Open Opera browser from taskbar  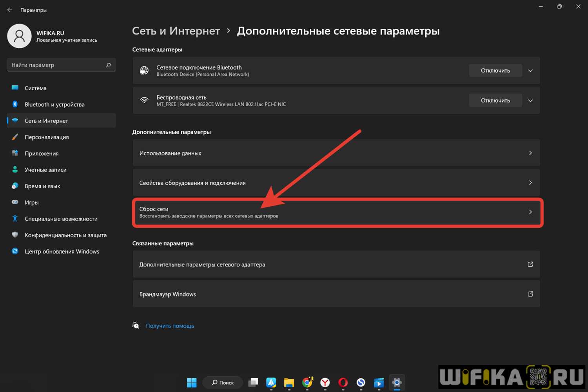point(343,383)
